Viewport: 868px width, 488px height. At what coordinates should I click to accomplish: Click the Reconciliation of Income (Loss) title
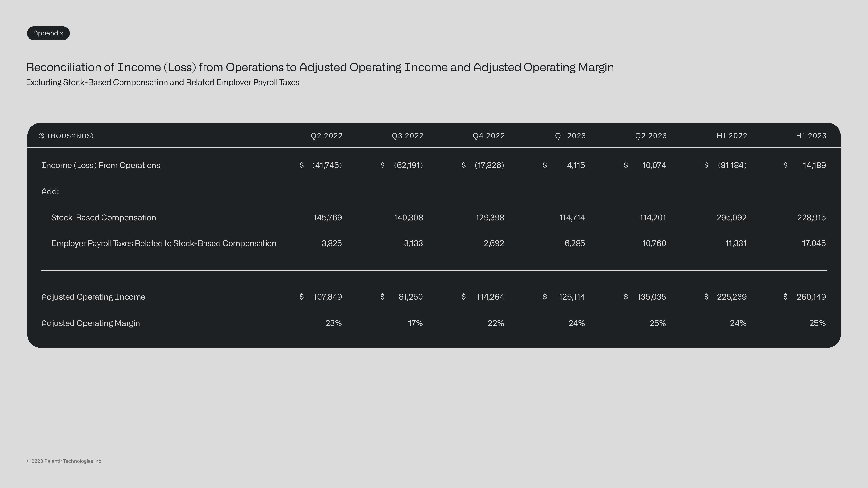point(320,67)
